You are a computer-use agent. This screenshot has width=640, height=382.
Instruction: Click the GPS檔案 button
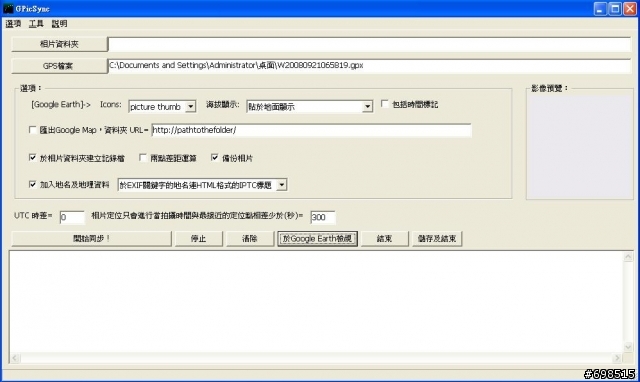point(59,66)
